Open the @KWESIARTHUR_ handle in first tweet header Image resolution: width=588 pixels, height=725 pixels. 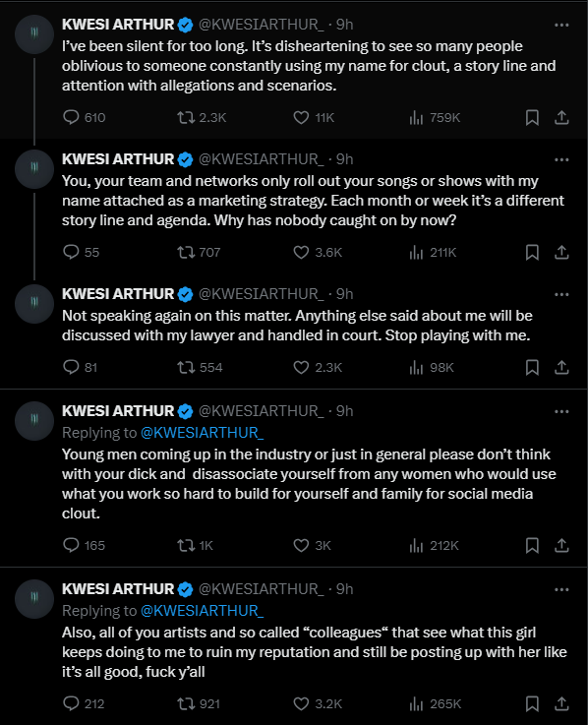coord(262,25)
